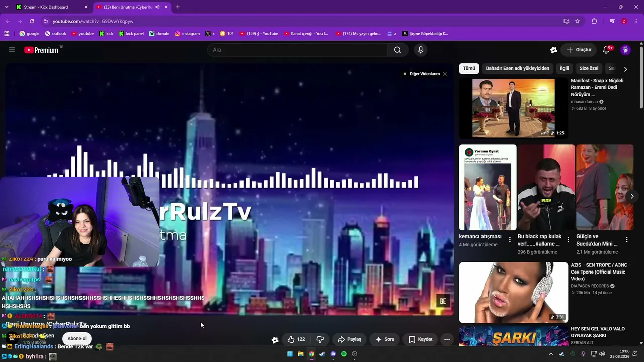This screenshot has width=644, height=362.
Task: Open the Windows Start menu
Action: [x=290, y=354]
